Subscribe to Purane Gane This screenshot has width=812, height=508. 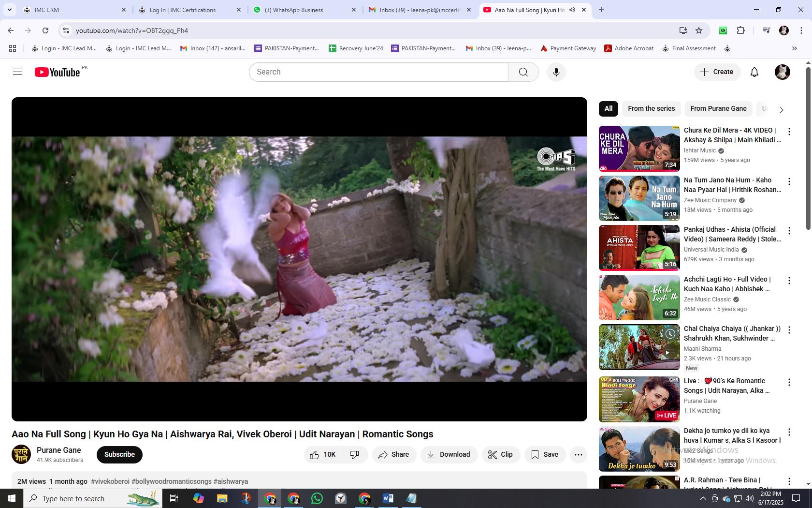click(x=119, y=454)
